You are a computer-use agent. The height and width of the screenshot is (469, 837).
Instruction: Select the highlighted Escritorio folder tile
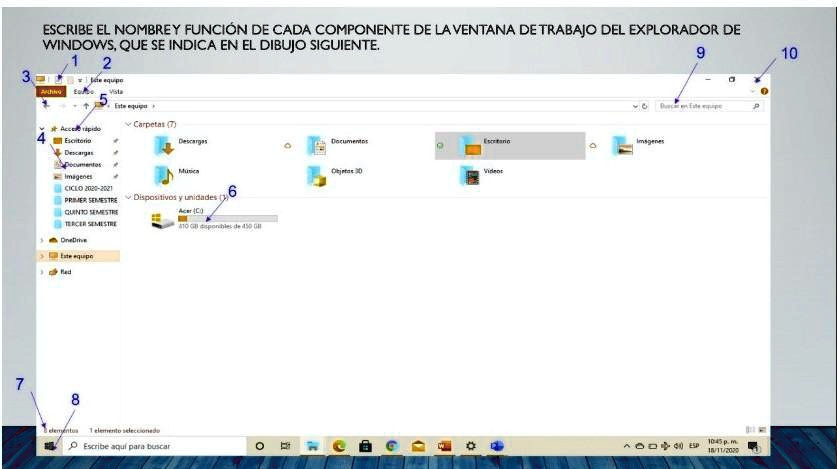tap(510, 145)
